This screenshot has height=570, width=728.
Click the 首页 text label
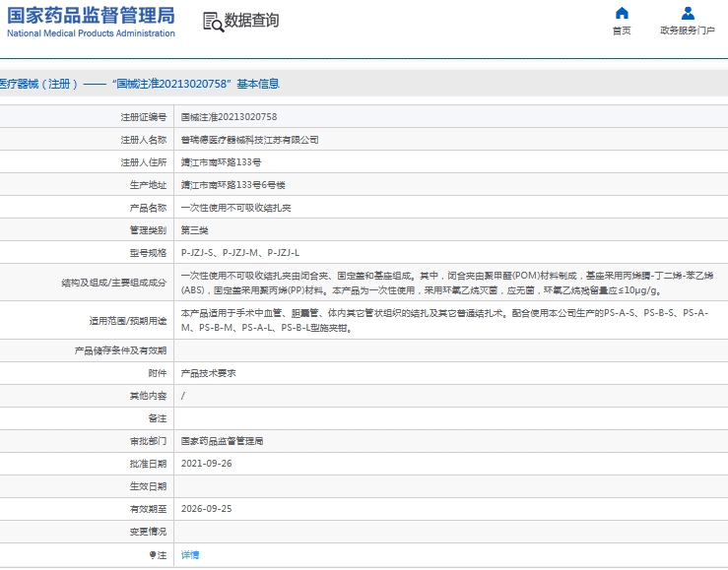622,31
